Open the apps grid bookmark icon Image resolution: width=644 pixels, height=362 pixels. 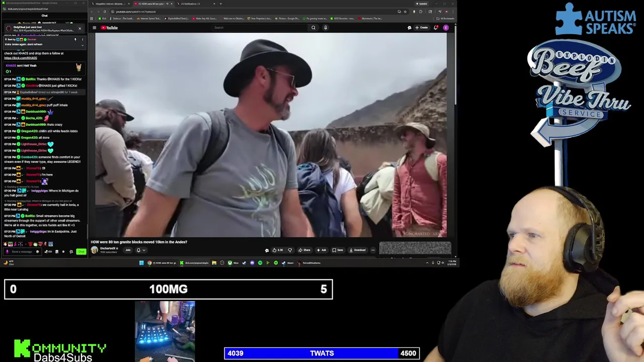coord(93,19)
